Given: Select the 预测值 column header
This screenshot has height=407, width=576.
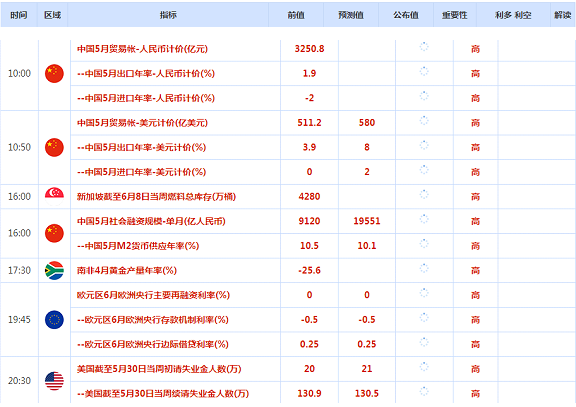Looking at the screenshot, I should click(x=351, y=15).
